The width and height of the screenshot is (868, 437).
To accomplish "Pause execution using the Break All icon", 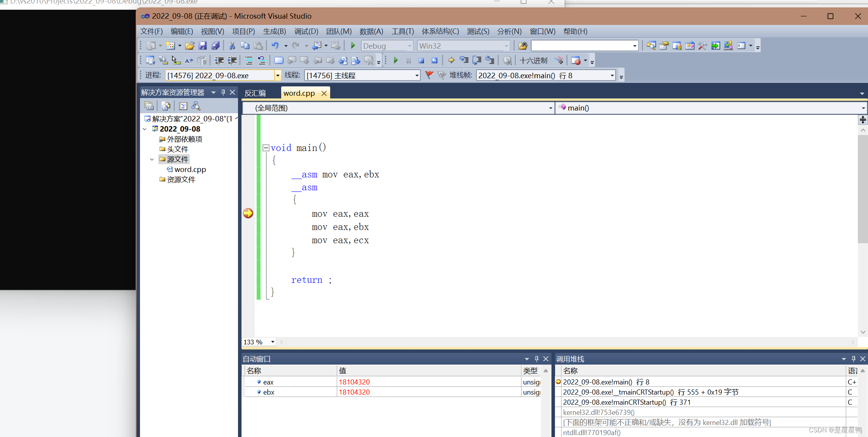I will (408, 60).
